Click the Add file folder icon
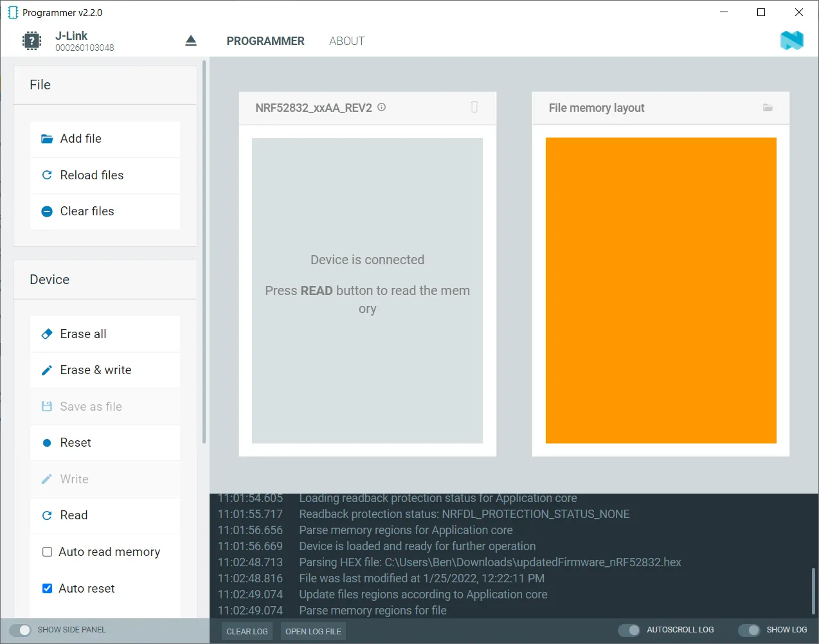The width and height of the screenshot is (819, 644). (47, 138)
